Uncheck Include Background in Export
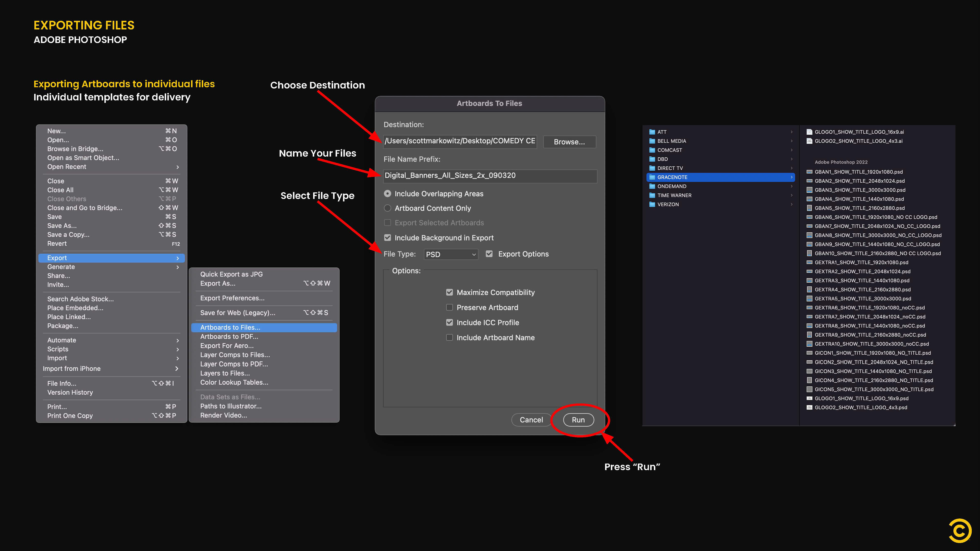This screenshot has width=980, height=551. [387, 238]
